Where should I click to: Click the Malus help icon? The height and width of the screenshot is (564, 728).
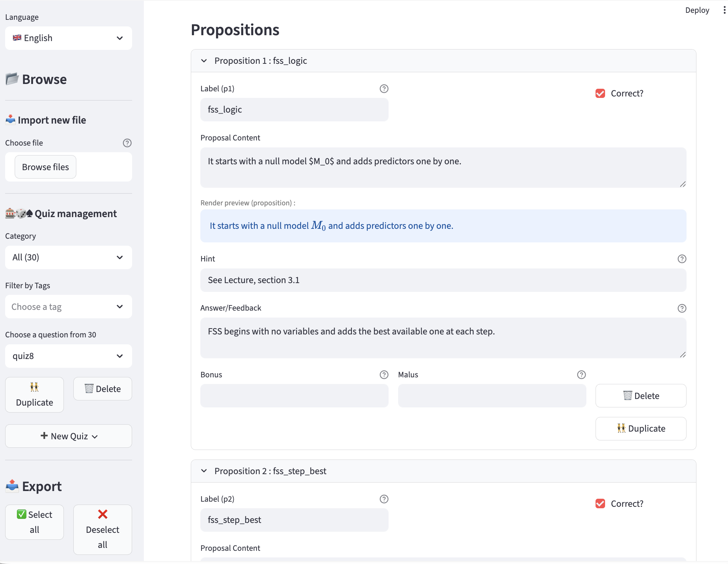pyautogui.click(x=581, y=375)
